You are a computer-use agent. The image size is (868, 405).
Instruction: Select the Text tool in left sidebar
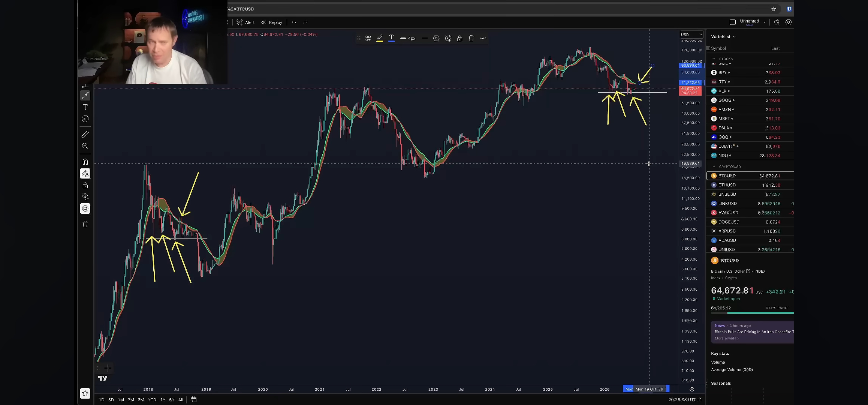pos(85,107)
